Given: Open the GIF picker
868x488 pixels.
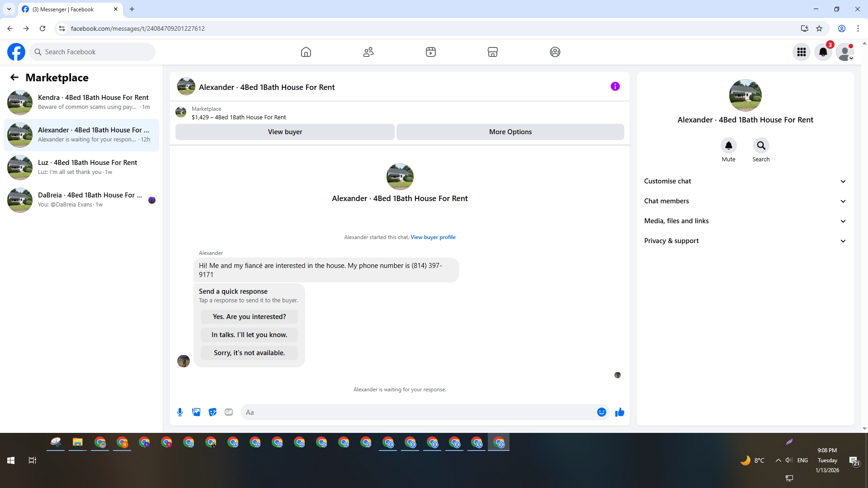Looking at the screenshot, I should [x=229, y=412].
